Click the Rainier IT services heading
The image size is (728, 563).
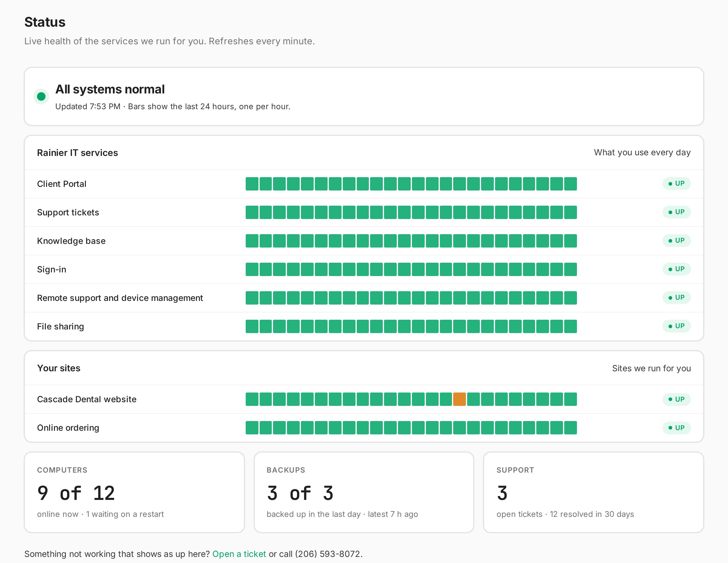coord(77,153)
